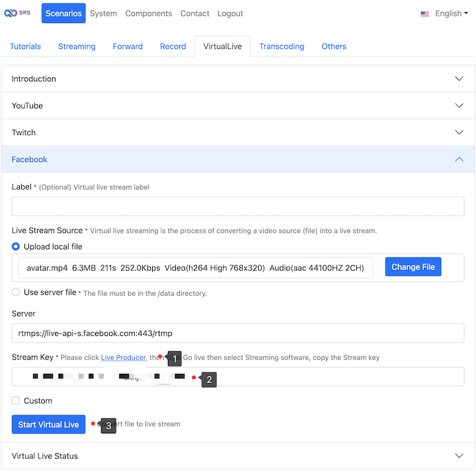Select the Upload local file radio button

pos(15,246)
